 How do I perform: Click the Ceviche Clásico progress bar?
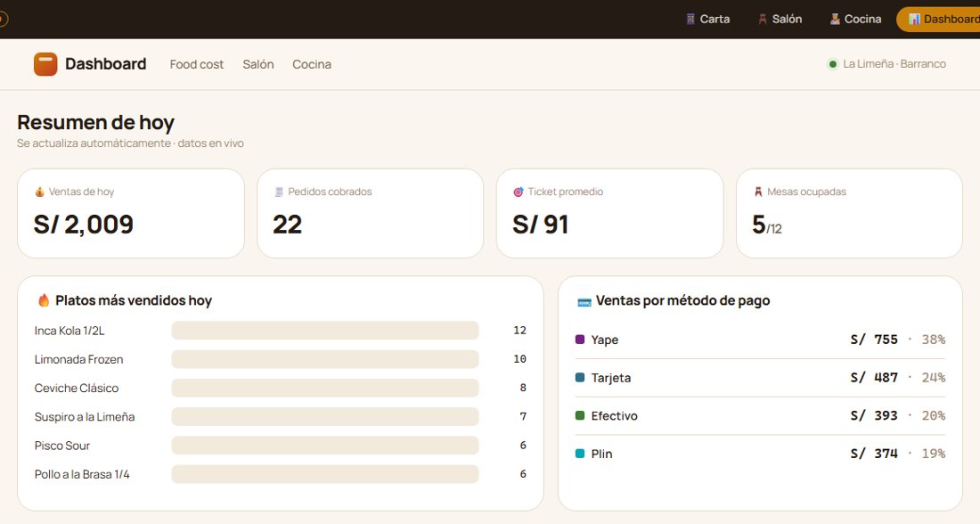click(325, 388)
